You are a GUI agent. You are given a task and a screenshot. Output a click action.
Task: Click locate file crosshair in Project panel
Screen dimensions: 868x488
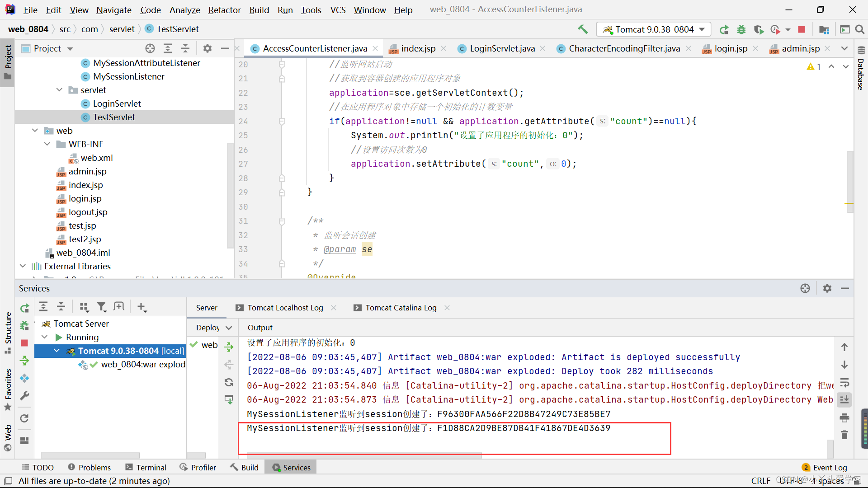point(150,48)
